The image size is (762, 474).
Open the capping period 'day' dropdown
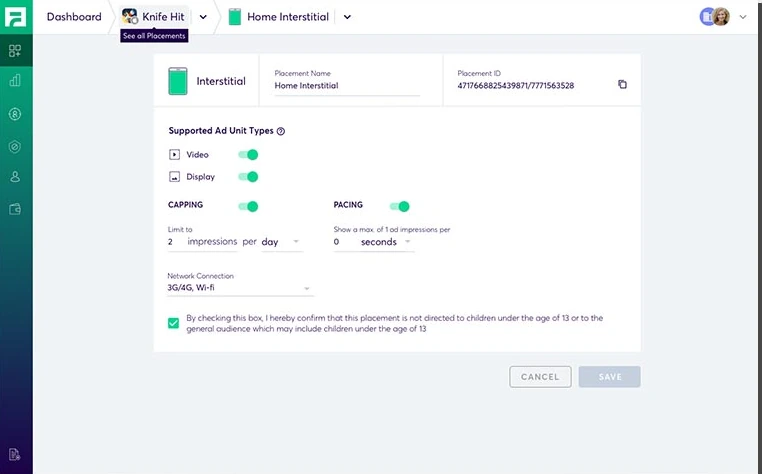[x=282, y=242]
